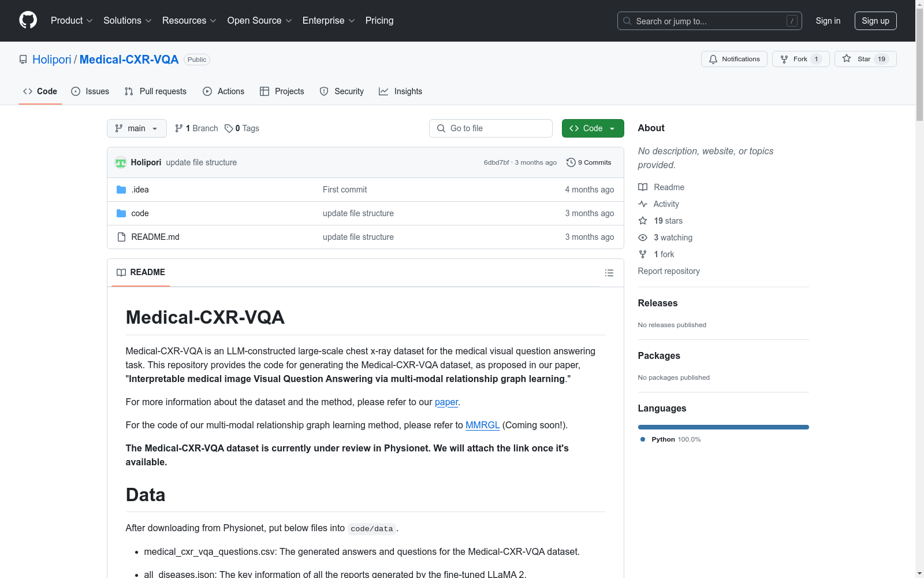
Task: Click the Fork icon in header
Action: [x=784, y=59]
